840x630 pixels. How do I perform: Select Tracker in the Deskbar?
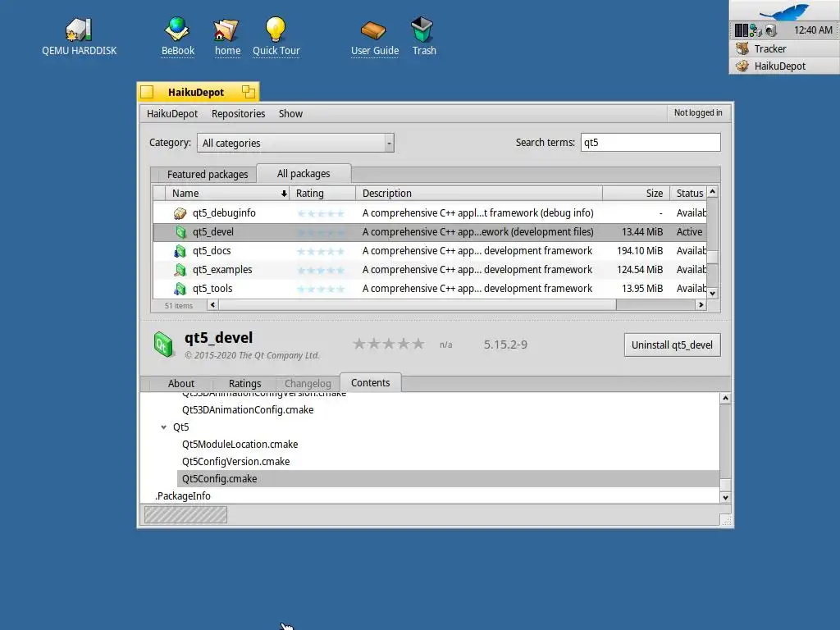pyautogui.click(x=785, y=48)
